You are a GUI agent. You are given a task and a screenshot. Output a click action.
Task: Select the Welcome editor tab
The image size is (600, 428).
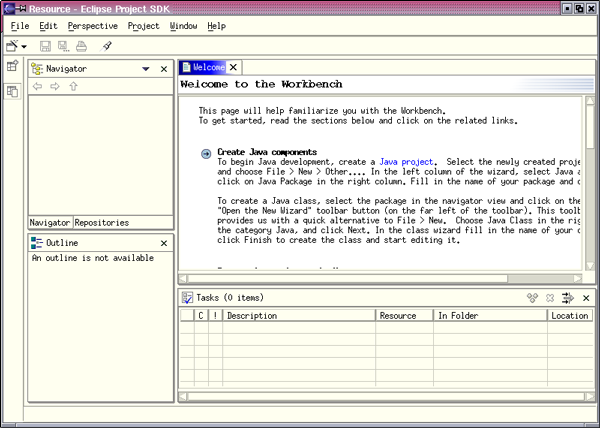click(203, 67)
